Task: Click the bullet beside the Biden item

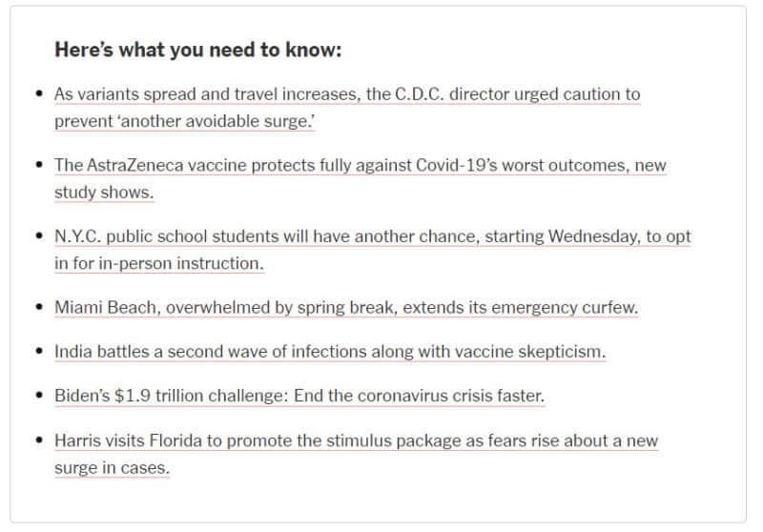Action: click(x=39, y=395)
